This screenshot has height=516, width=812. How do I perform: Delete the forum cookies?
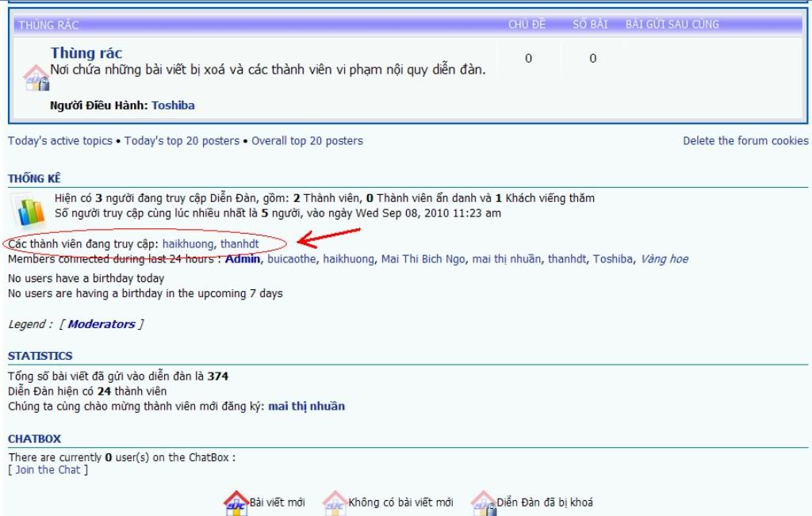tap(745, 141)
